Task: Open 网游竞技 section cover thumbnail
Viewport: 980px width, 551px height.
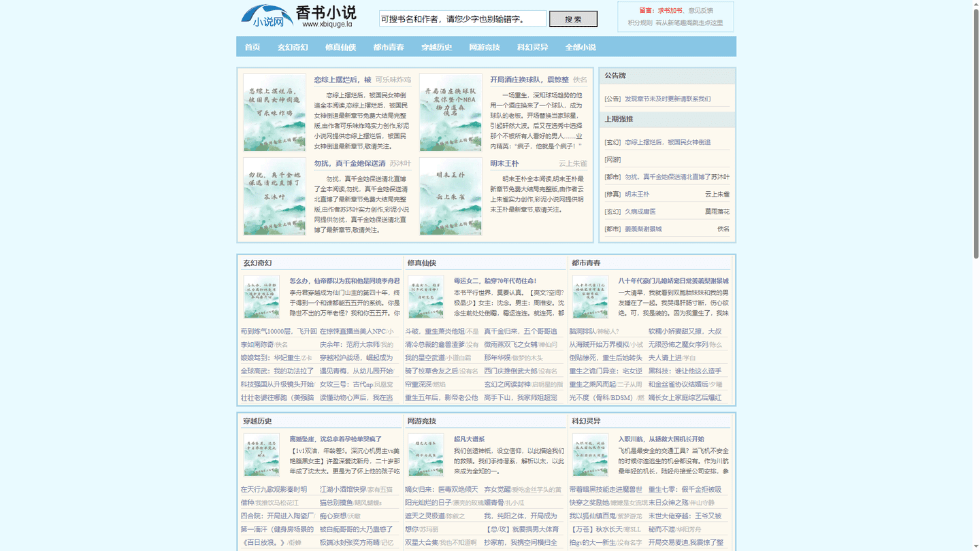Action: 425,455
